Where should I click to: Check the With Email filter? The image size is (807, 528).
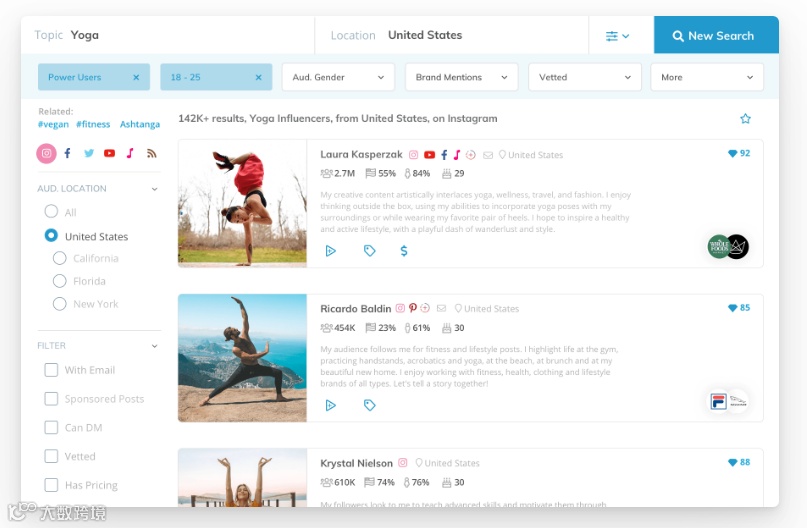point(51,370)
